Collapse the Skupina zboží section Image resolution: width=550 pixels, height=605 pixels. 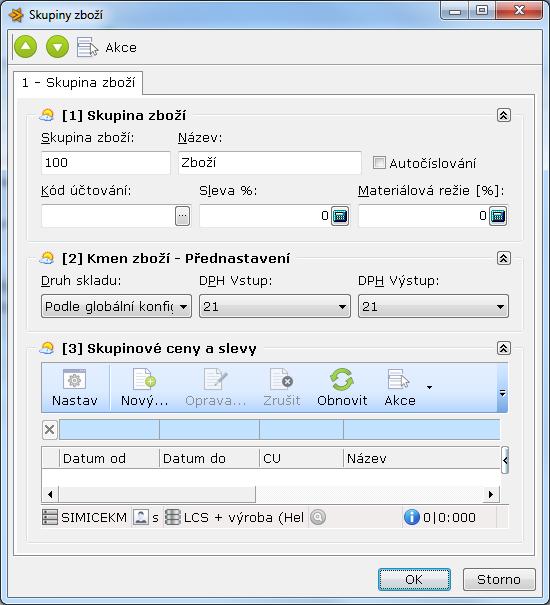click(504, 115)
